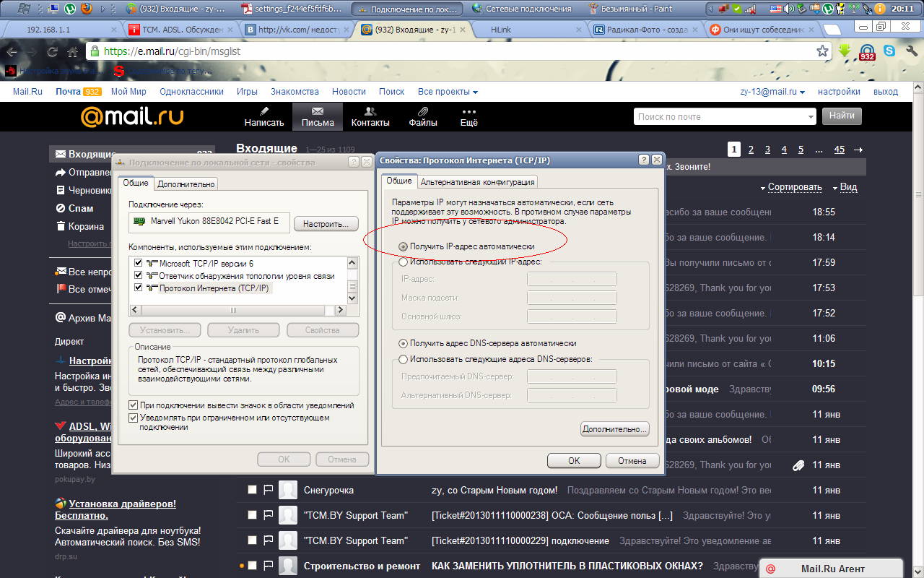924x578 pixels.
Task: Launch Firefox from quick launch
Action: click(87, 9)
